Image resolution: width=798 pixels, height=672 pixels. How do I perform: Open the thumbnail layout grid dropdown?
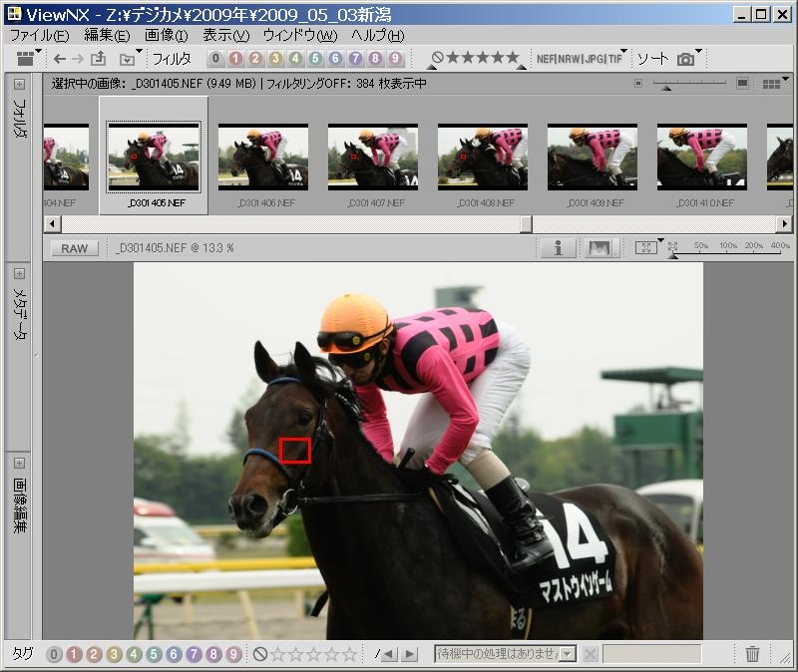(x=772, y=84)
